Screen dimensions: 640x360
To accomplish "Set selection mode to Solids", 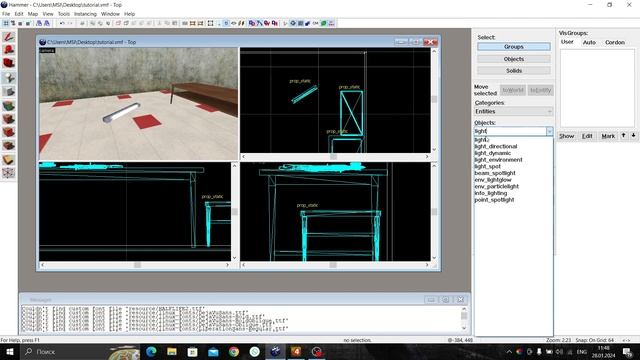I will coord(513,71).
